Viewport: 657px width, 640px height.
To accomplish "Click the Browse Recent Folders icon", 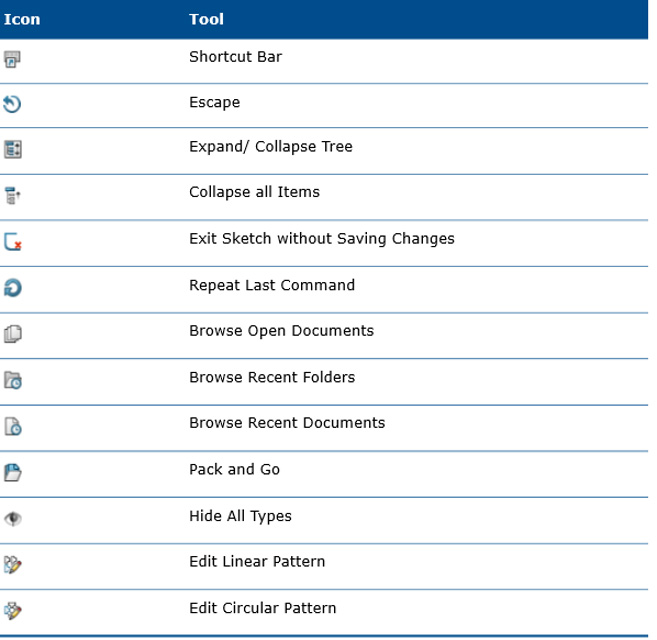I will [x=13, y=380].
